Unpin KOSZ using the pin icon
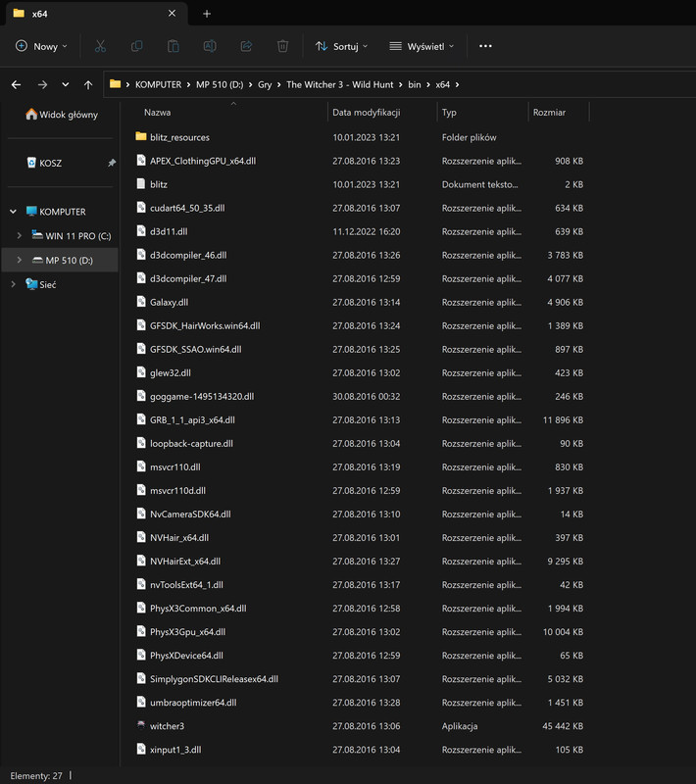This screenshot has width=696, height=784. point(112,163)
